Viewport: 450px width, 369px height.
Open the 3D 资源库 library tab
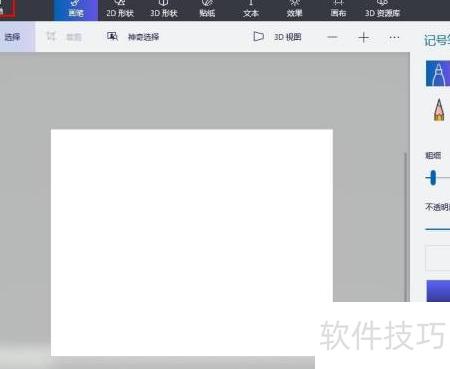(382, 10)
